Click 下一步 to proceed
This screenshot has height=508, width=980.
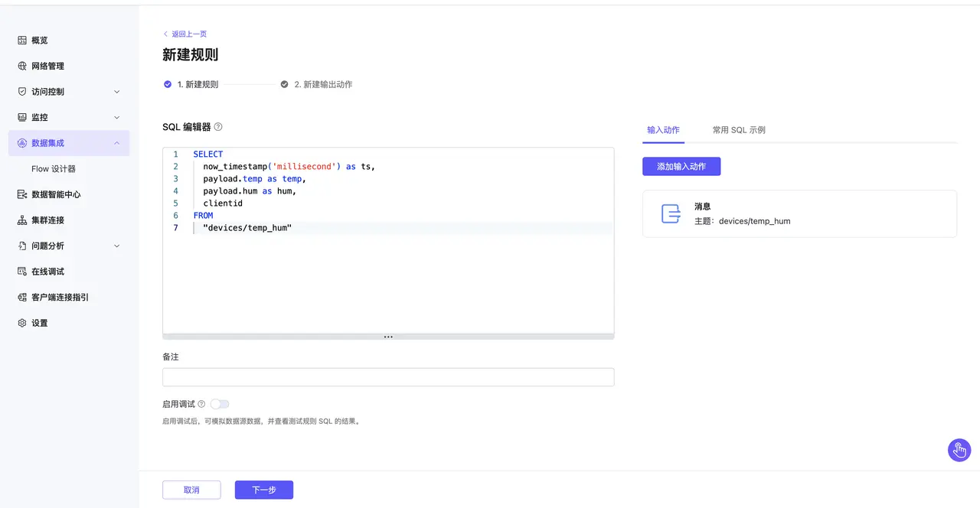(x=263, y=490)
